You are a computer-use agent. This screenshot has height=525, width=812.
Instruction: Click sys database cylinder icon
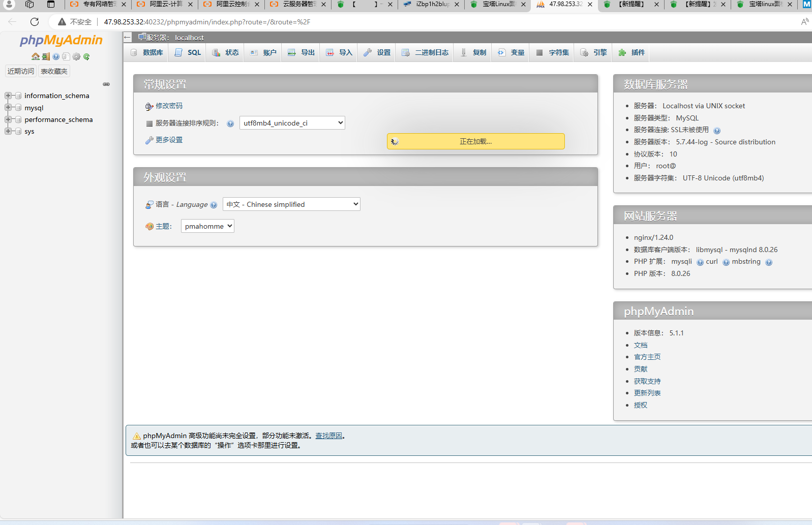(x=18, y=131)
